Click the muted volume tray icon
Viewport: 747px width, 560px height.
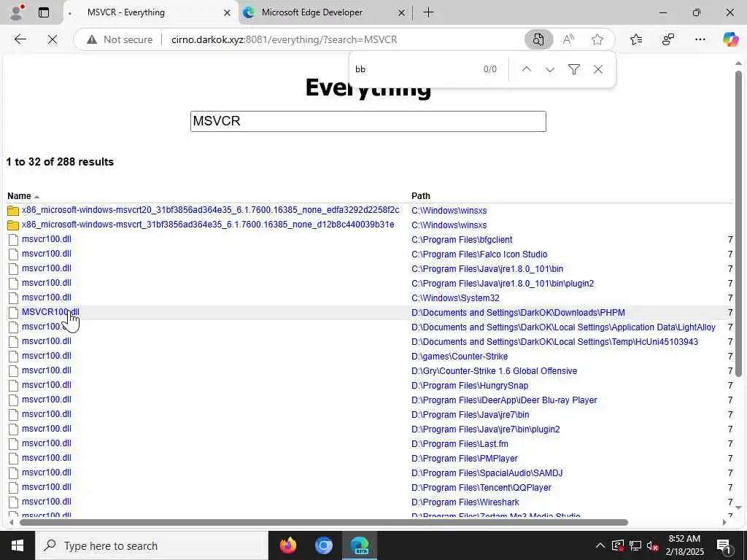653,545
